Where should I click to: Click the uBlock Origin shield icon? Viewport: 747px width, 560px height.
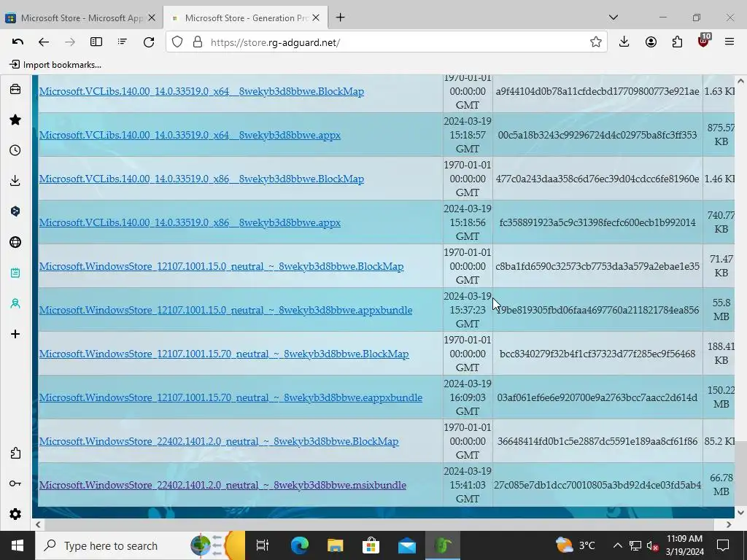point(704,41)
